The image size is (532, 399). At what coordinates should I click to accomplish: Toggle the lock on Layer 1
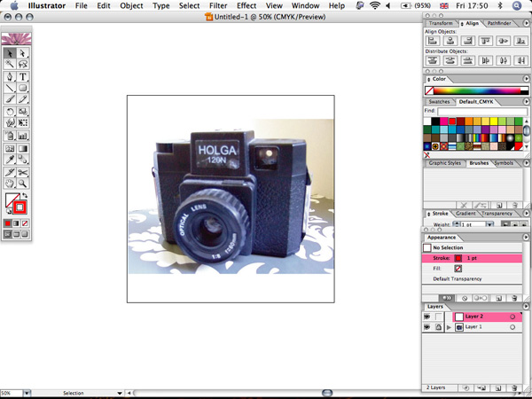(439, 327)
